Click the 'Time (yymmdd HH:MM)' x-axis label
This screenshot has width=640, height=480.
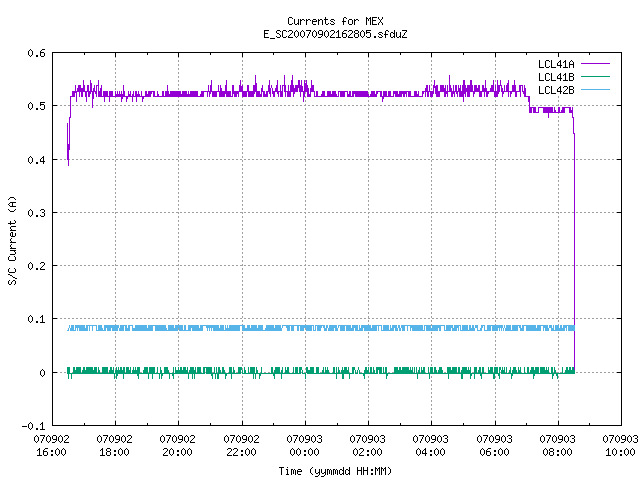(335, 471)
